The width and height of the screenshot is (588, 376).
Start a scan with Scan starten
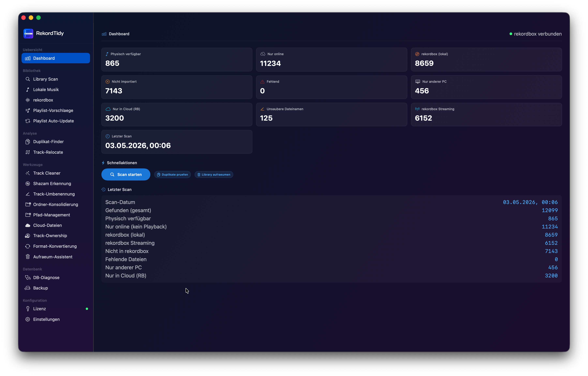[126, 174]
